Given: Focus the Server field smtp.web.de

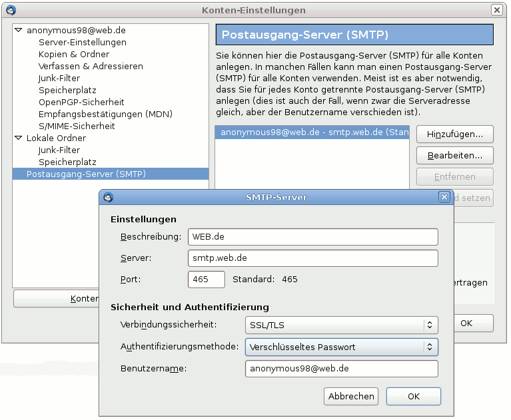Looking at the screenshot, I should point(313,258).
